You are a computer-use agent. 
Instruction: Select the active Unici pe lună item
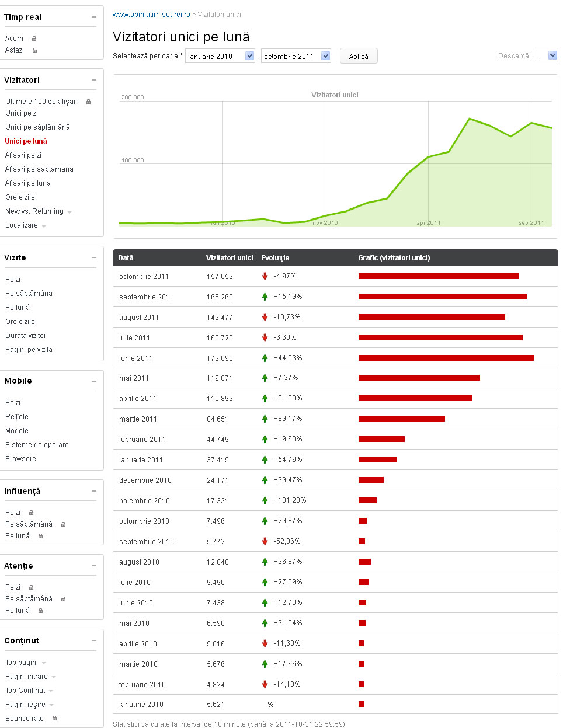tap(26, 141)
